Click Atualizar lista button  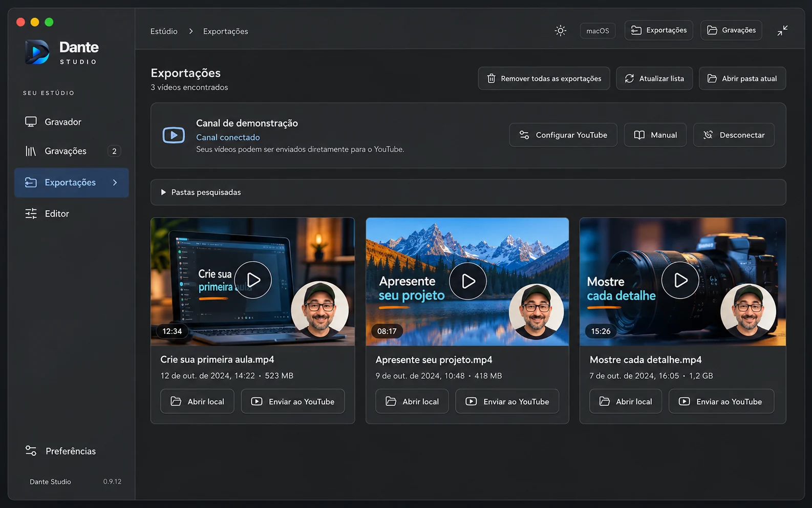pyautogui.click(x=654, y=78)
